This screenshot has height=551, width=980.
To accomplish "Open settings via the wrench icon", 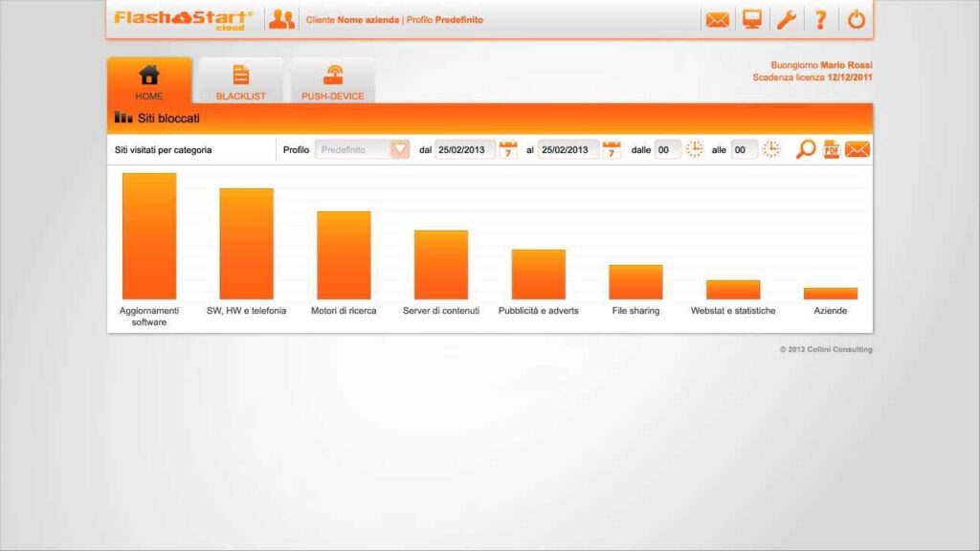I will click(787, 19).
